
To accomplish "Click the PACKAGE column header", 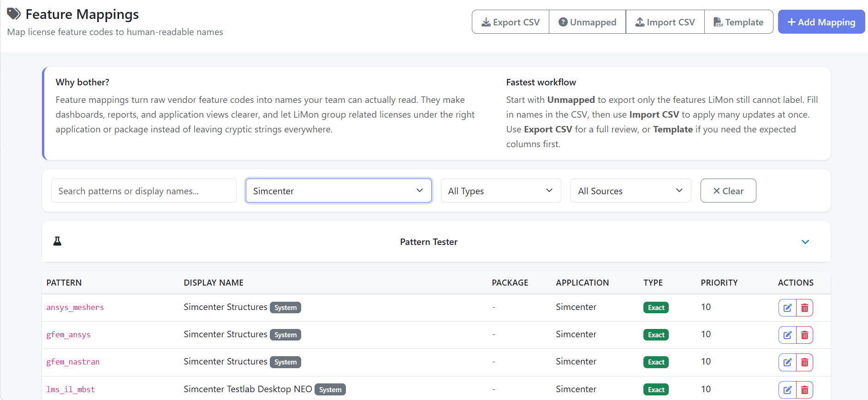I will (510, 282).
